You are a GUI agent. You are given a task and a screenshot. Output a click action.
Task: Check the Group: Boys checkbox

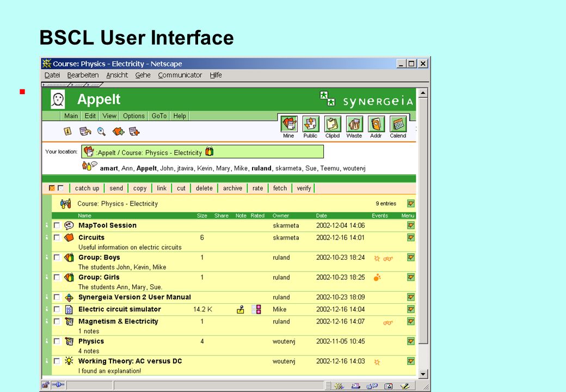[x=57, y=258]
